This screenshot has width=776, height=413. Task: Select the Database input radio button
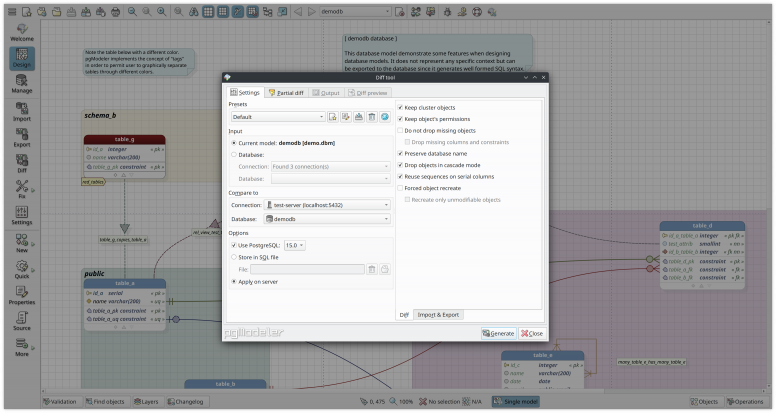(234, 155)
